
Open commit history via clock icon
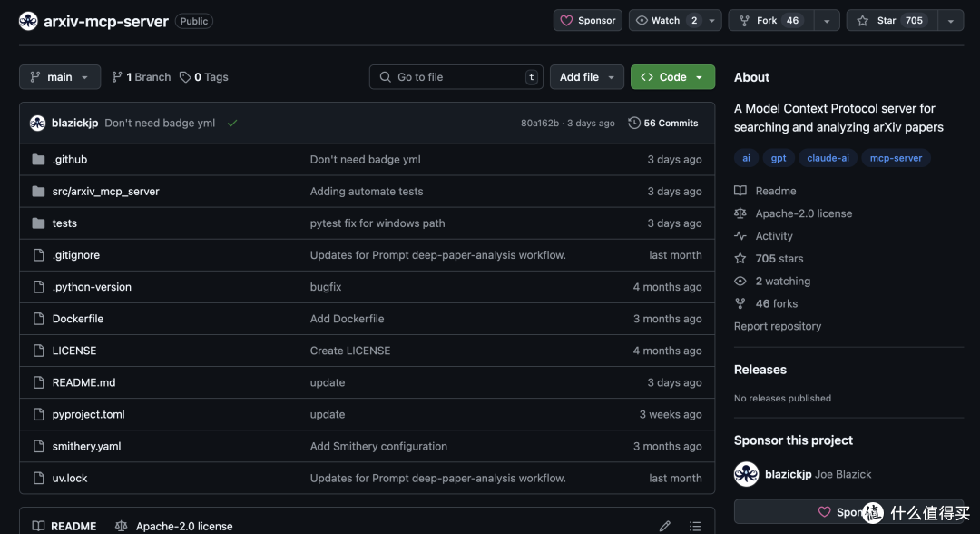[633, 124]
